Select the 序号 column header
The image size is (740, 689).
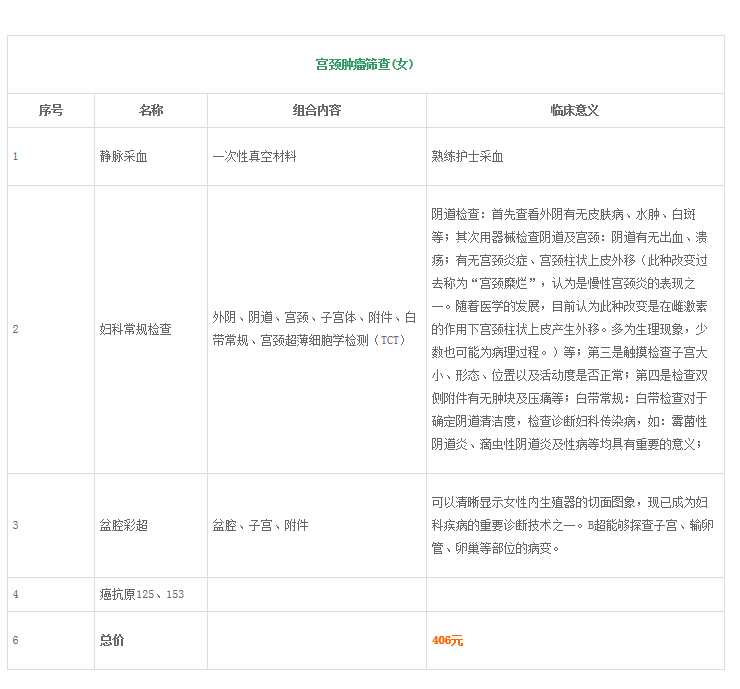[x=51, y=110]
